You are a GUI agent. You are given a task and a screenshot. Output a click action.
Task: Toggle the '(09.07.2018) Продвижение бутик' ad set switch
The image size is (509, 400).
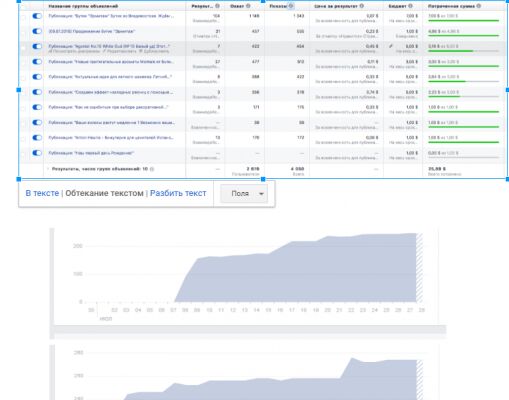point(37,31)
